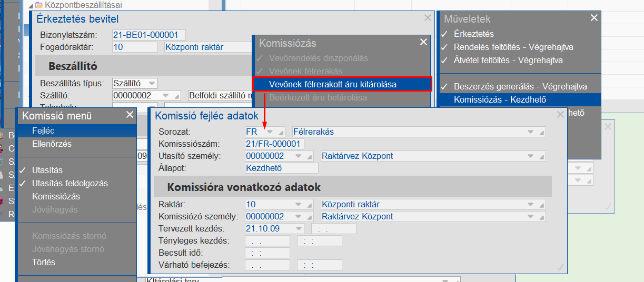Collapse the 'Központbeszállításai' tree node
Viewport: 644px width, 282px height.
tap(31, 5)
